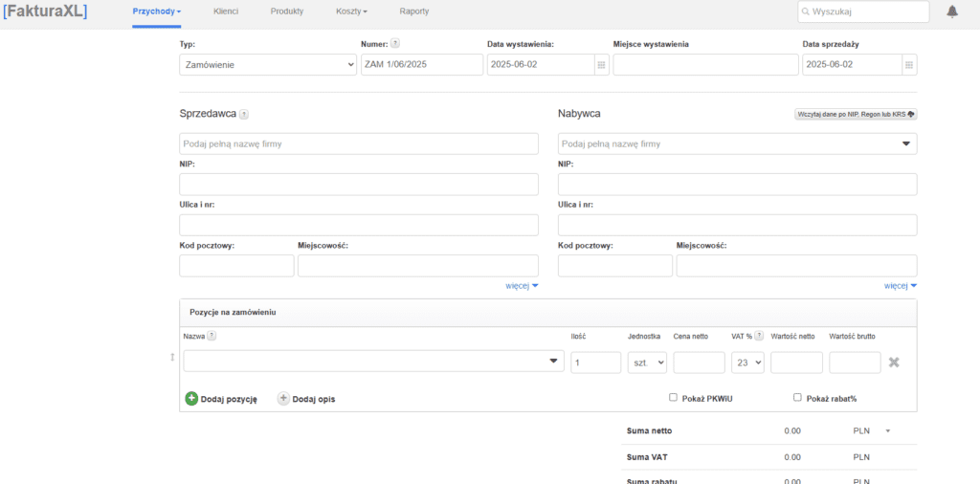This screenshot has height=484, width=980.
Task: Open the Typ document dropdown
Action: tap(268, 65)
